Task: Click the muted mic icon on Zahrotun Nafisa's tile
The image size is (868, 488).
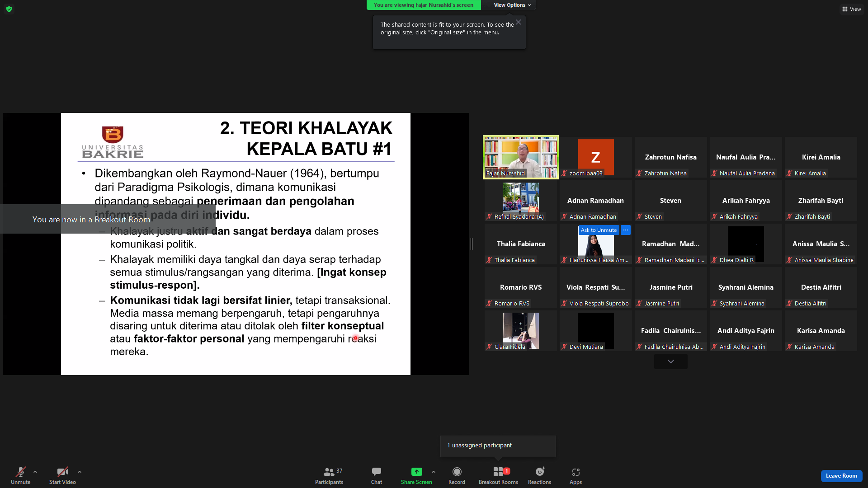Action: pyautogui.click(x=639, y=174)
